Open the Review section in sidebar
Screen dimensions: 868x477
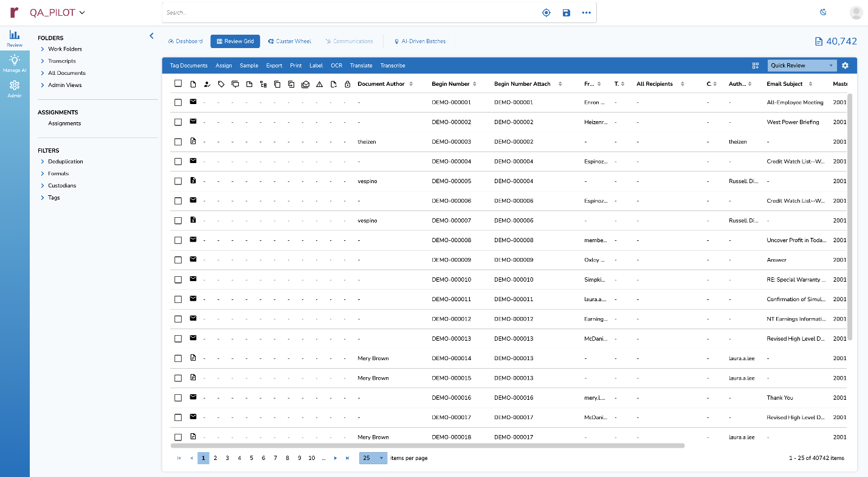coord(15,38)
